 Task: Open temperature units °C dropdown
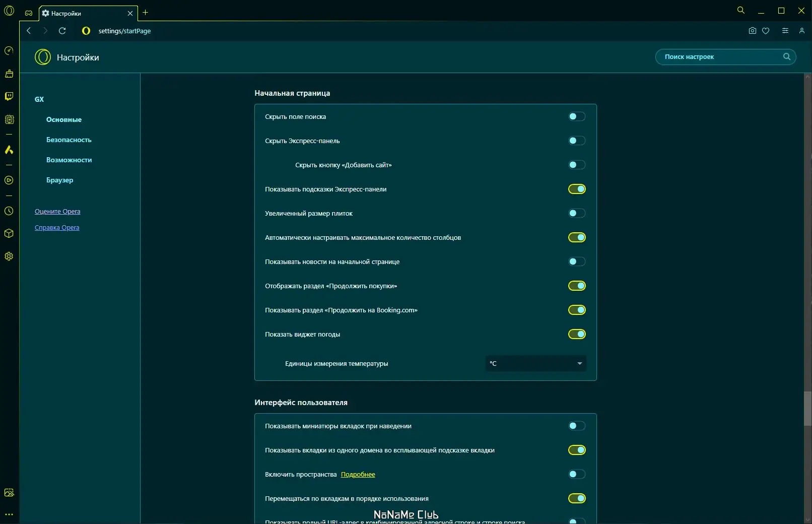(x=535, y=363)
